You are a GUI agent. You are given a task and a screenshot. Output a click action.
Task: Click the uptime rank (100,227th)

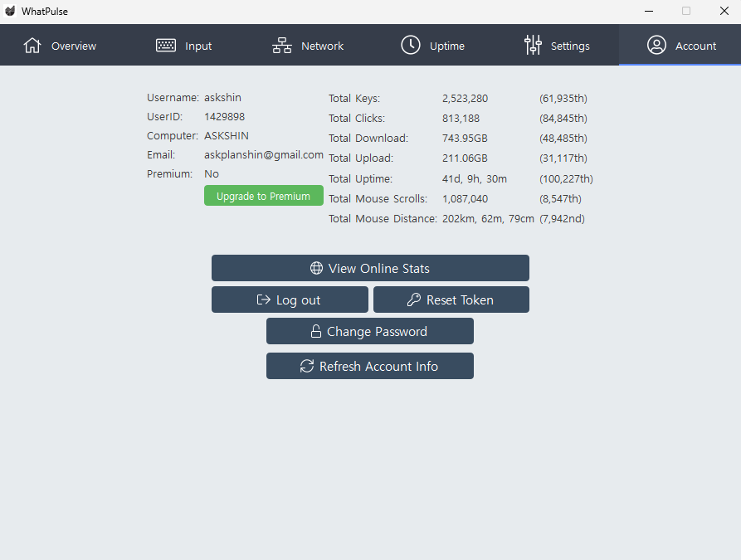(x=566, y=178)
